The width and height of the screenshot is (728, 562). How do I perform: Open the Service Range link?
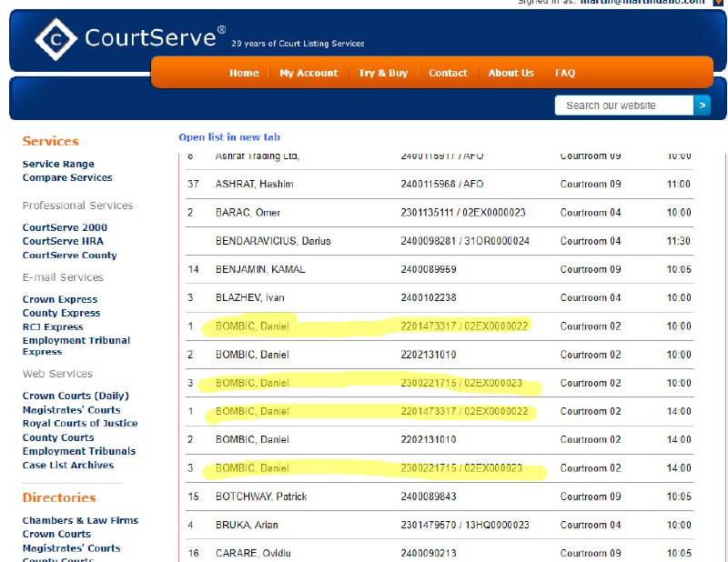tap(58, 164)
